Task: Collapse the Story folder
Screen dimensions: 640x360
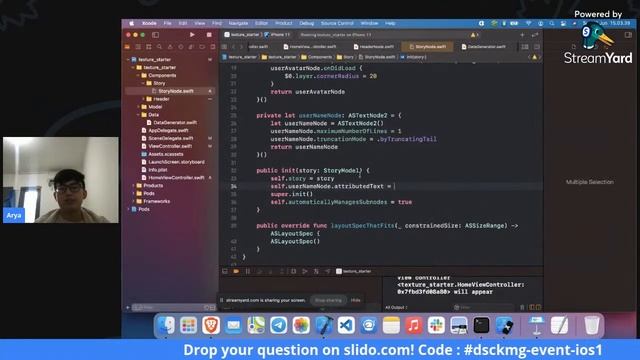Action: tap(143, 83)
